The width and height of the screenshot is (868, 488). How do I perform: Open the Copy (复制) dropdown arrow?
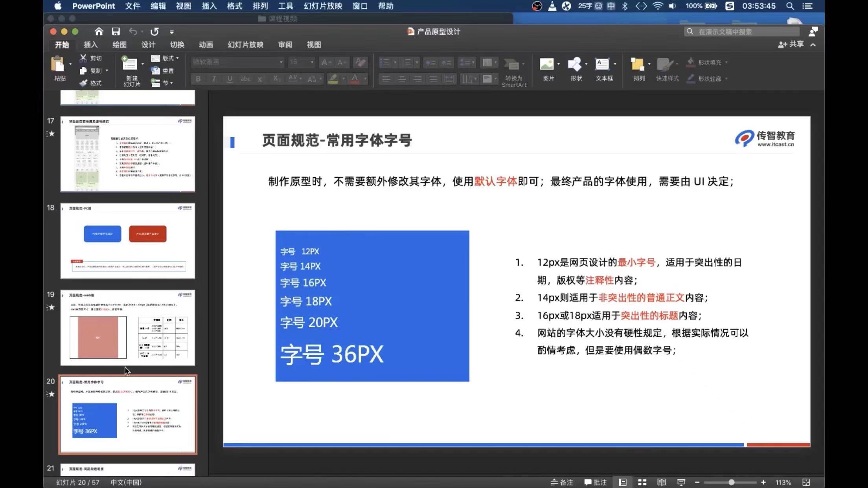coord(107,71)
